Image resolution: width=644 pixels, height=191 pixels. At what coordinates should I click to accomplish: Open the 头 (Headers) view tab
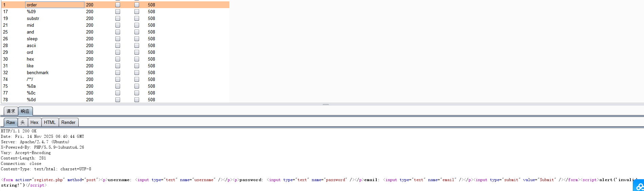22,122
